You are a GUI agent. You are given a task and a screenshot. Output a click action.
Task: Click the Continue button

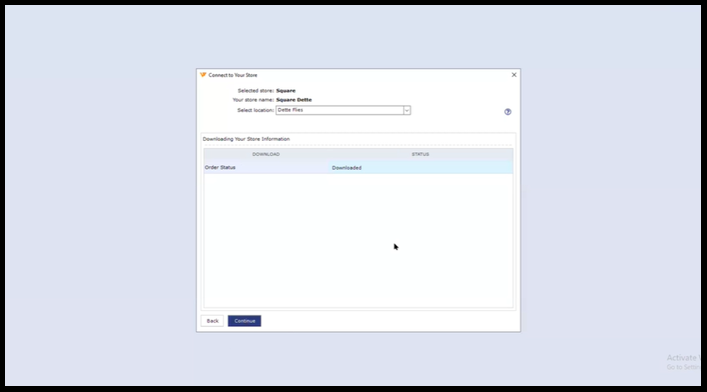click(244, 321)
